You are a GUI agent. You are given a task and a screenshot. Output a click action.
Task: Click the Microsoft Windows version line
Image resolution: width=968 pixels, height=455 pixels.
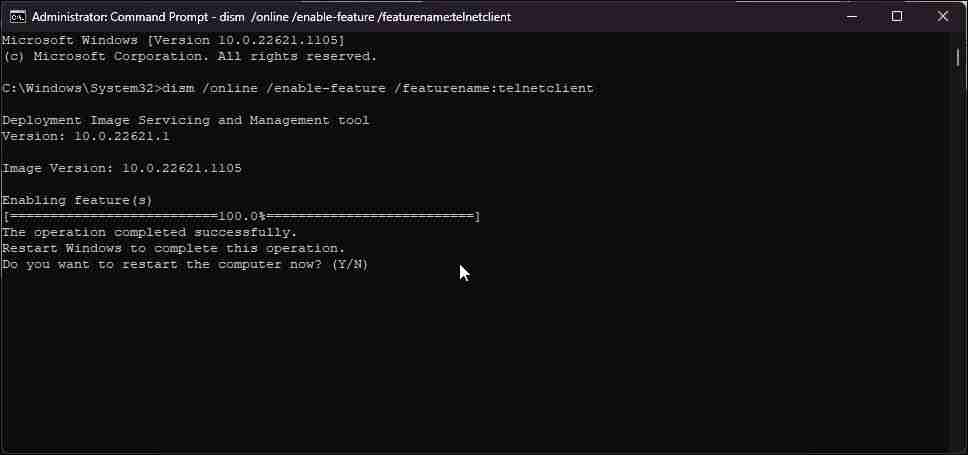173,40
